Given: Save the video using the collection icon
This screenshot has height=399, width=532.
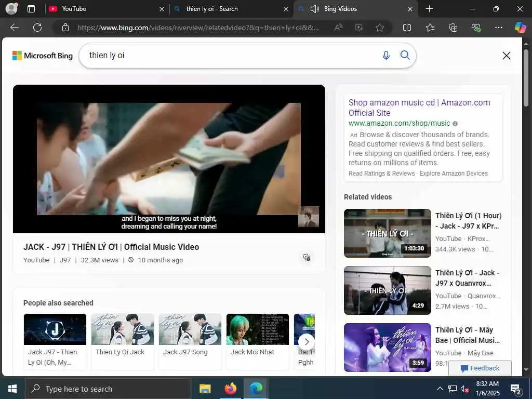Looking at the screenshot, I should point(307,258).
